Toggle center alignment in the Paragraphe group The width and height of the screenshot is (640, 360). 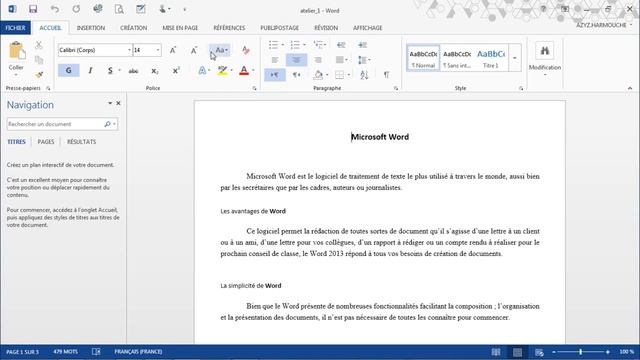[296, 60]
